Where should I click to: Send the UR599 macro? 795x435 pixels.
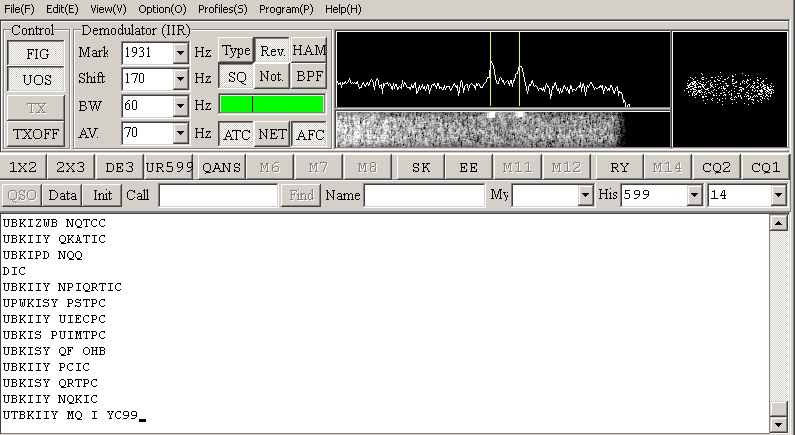[169, 167]
